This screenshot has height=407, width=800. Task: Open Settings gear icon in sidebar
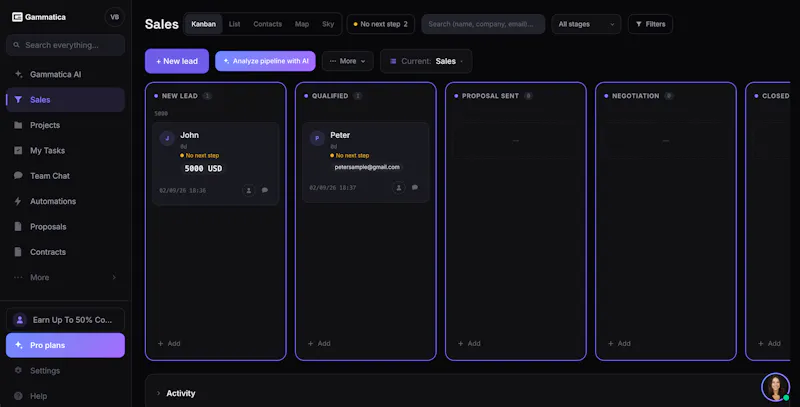point(18,370)
